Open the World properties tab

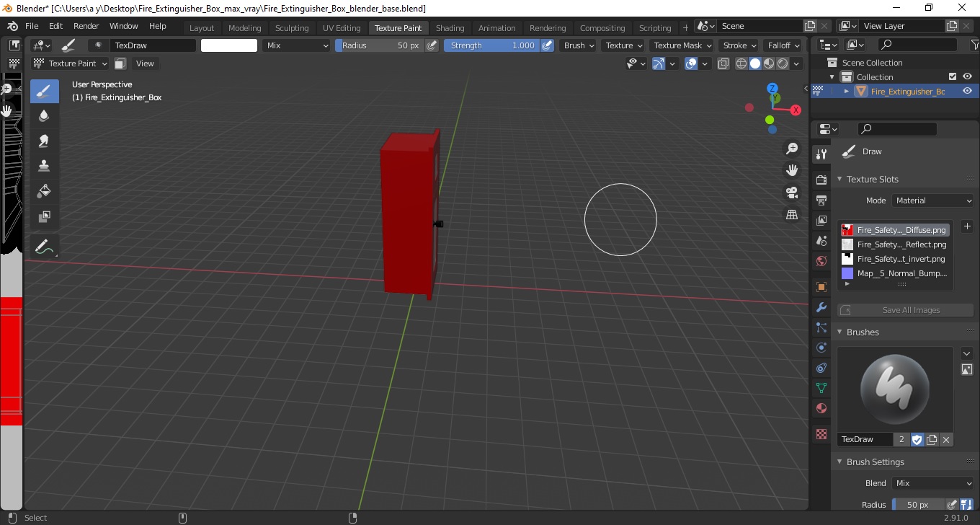[x=821, y=261]
